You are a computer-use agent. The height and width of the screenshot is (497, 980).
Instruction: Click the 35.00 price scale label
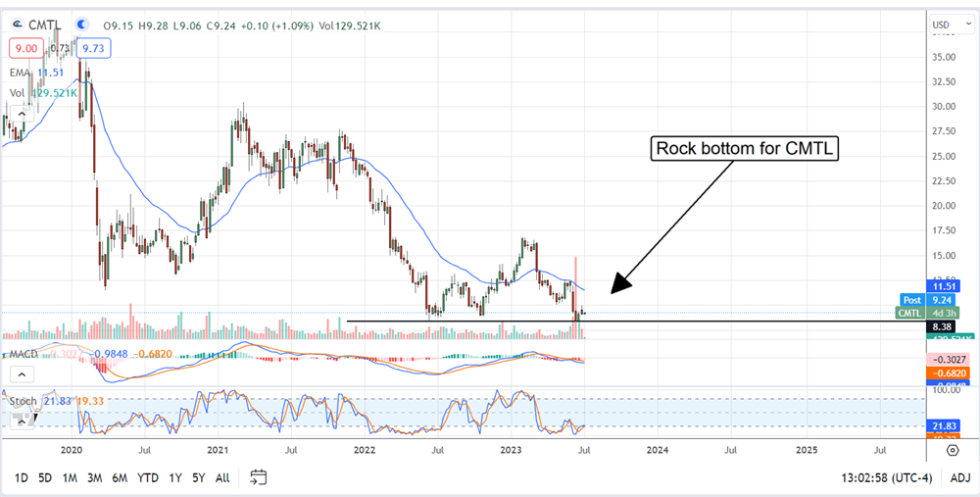click(x=942, y=57)
